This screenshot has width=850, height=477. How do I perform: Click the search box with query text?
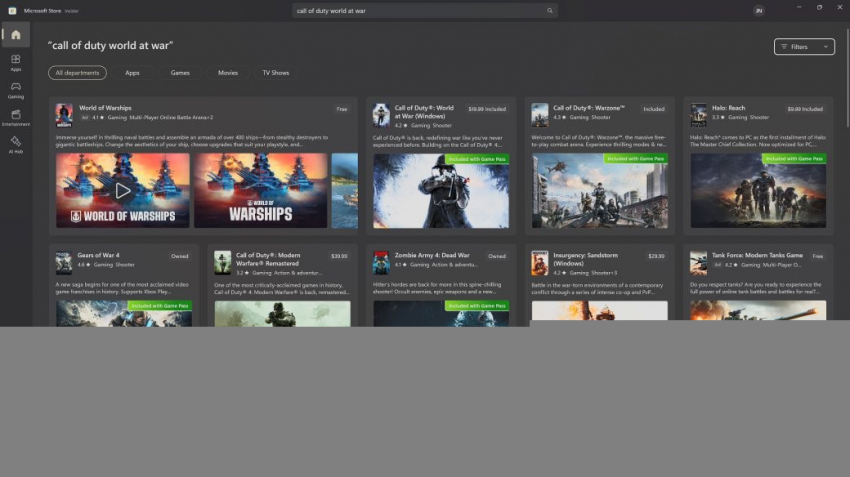click(x=424, y=10)
